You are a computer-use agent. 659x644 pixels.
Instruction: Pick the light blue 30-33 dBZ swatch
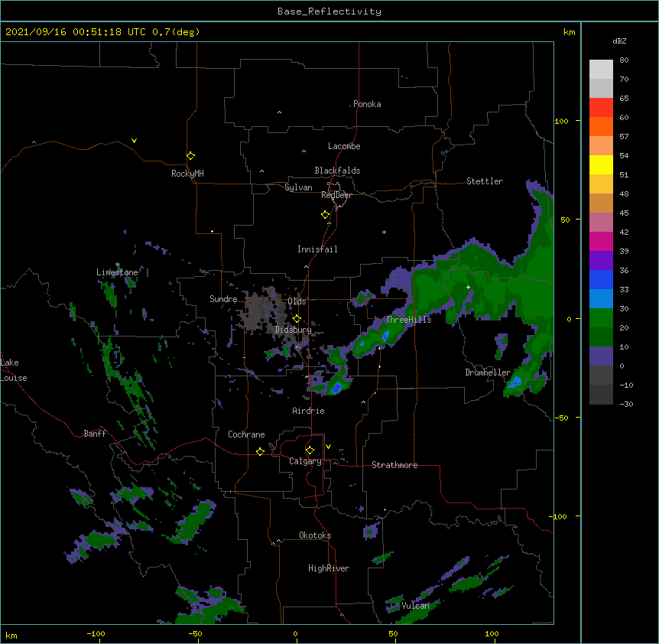click(x=601, y=298)
